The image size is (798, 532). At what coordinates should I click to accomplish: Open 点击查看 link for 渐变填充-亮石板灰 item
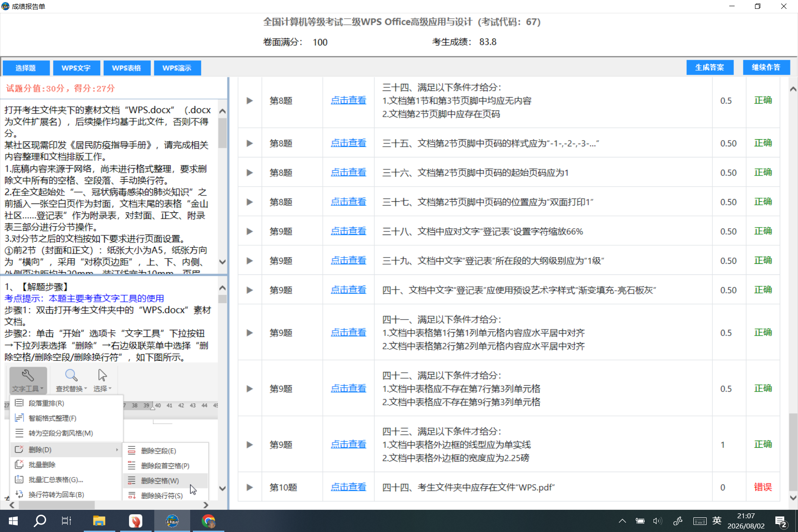click(x=348, y=290)
